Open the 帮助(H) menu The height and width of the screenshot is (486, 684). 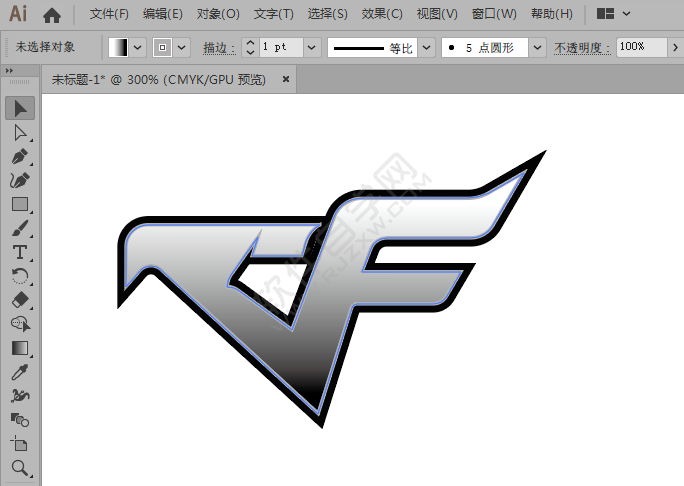552,14
